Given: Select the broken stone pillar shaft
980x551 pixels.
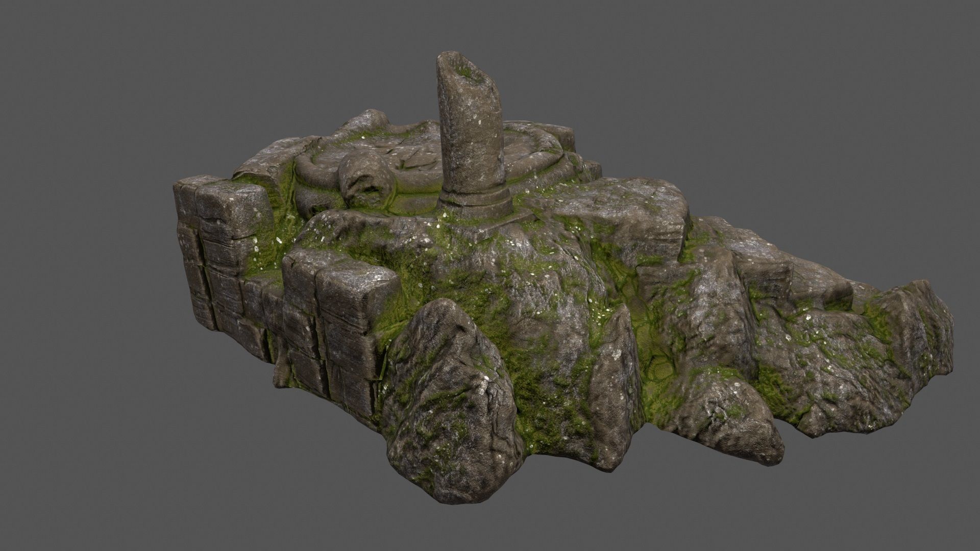Looking at the screenshot, I should pyautogui.click(x=471, y=123).
